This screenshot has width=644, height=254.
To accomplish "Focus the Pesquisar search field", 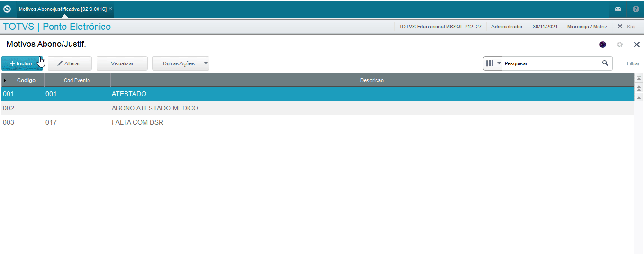I will 552,63.
